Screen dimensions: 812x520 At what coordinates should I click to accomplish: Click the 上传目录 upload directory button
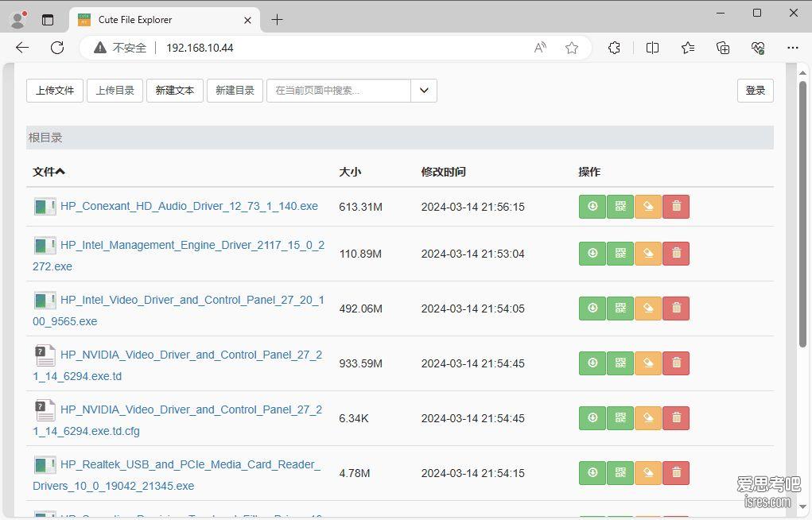click(115, 91)
